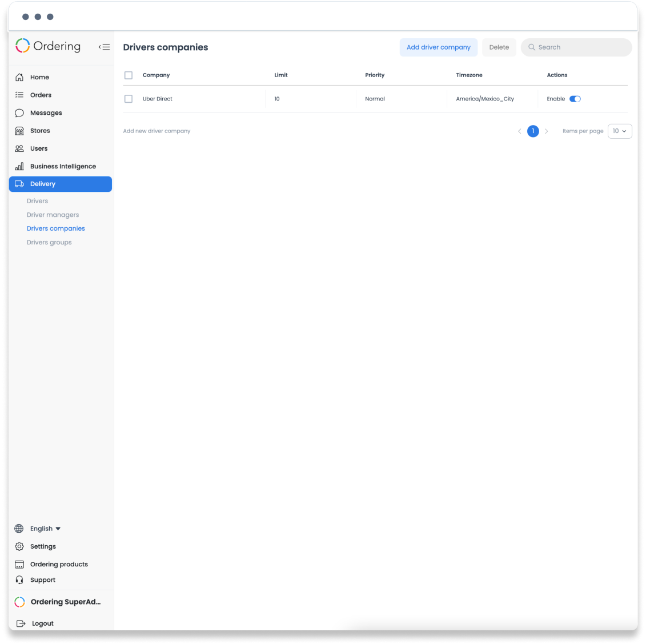Click the Ordering logo icon
Image resolution: width=646 pixels, height=644 pixels.
click(23, 46)
